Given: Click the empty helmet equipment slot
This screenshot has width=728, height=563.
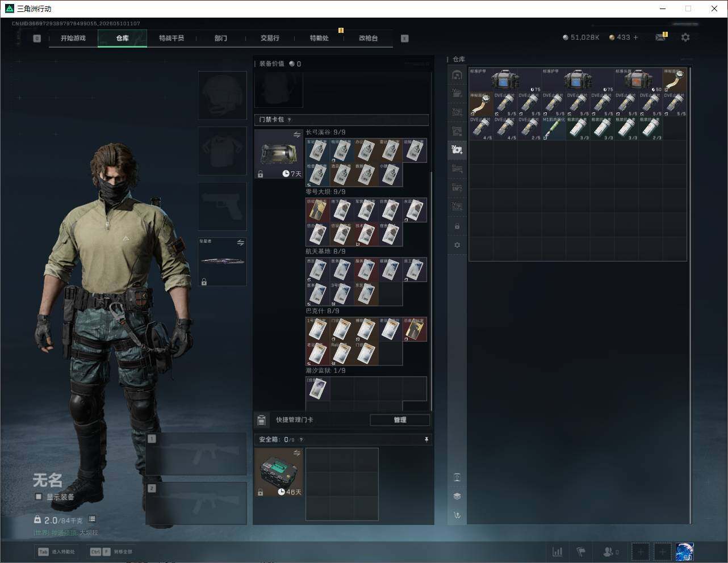Looking at the screenshot, I should (222, 95).
